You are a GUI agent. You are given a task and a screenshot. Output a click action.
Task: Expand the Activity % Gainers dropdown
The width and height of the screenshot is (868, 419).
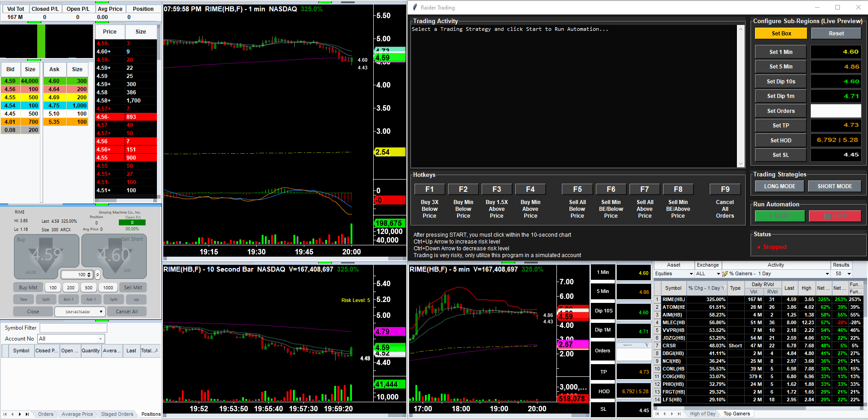click(x=827, y=274)
